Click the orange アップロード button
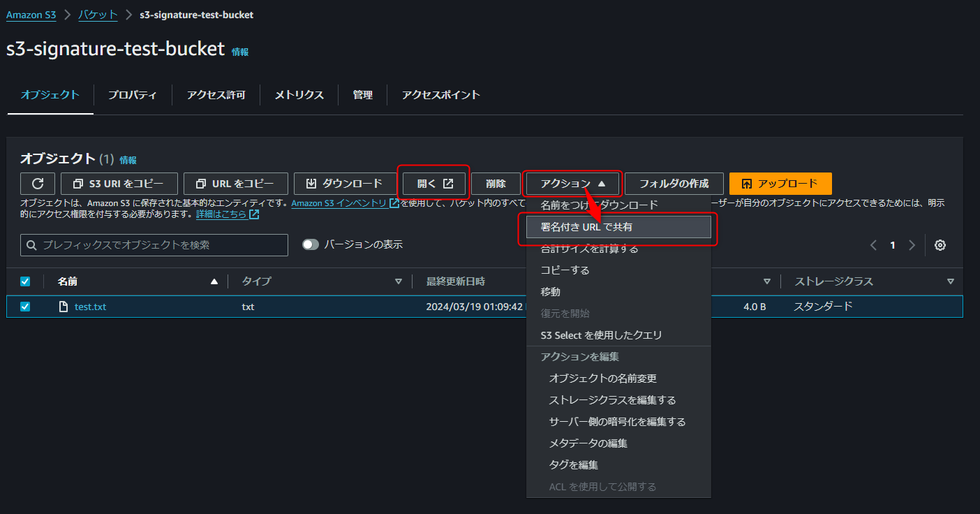The image size is (980, 514). point(780,184)
